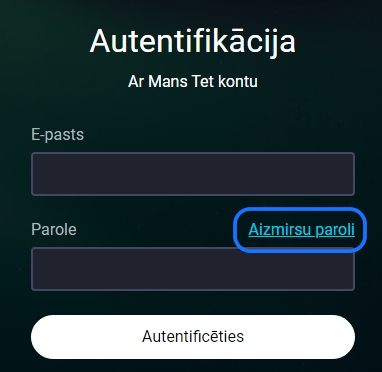Follow the forgot password hyperlink
This screenshot has width=382, height=372.
point(301,230)
